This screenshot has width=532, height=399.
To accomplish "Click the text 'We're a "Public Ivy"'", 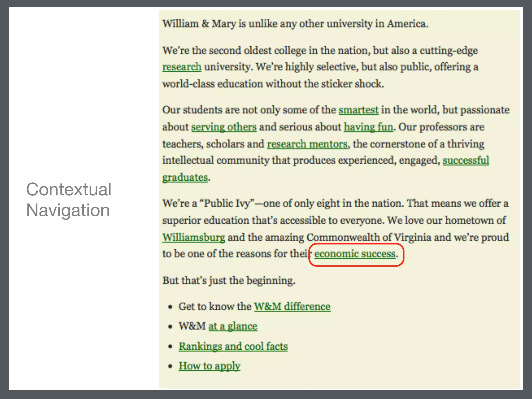I will tap(208, 203).
